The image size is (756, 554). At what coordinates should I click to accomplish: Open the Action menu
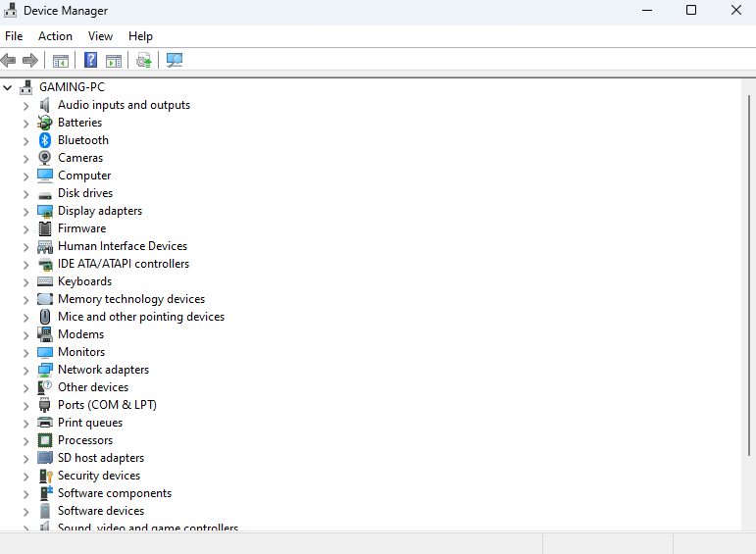56,36
